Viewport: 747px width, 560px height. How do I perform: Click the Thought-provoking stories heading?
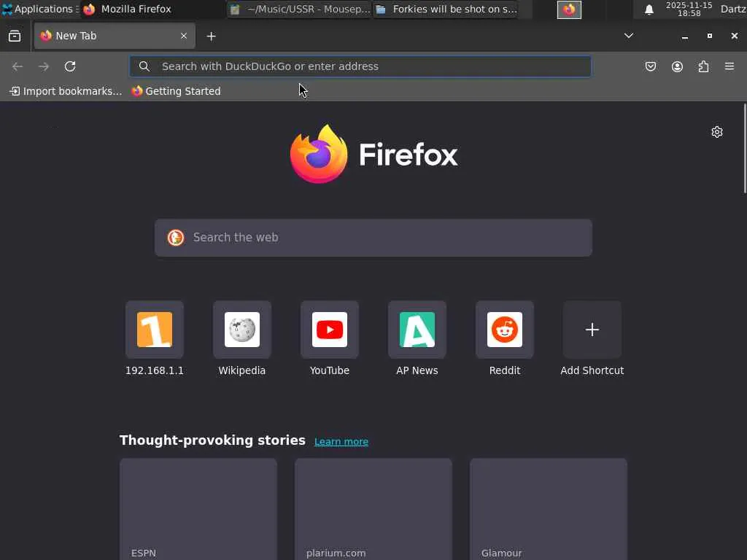pos(212,440)
